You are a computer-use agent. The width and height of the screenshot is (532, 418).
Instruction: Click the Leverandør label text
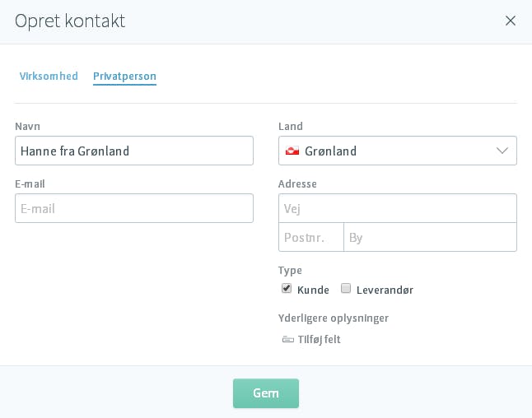pyautogui.click(x=385, y=290)
